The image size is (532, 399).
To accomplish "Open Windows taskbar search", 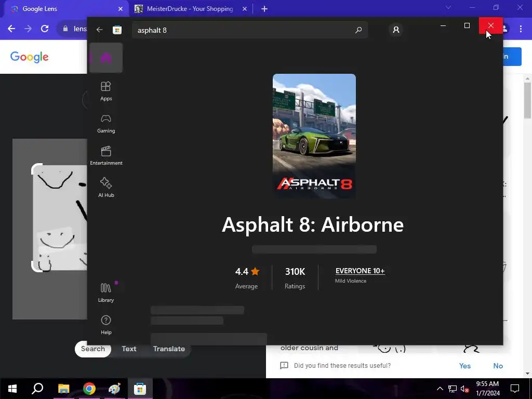I will (x=37, y=389).
